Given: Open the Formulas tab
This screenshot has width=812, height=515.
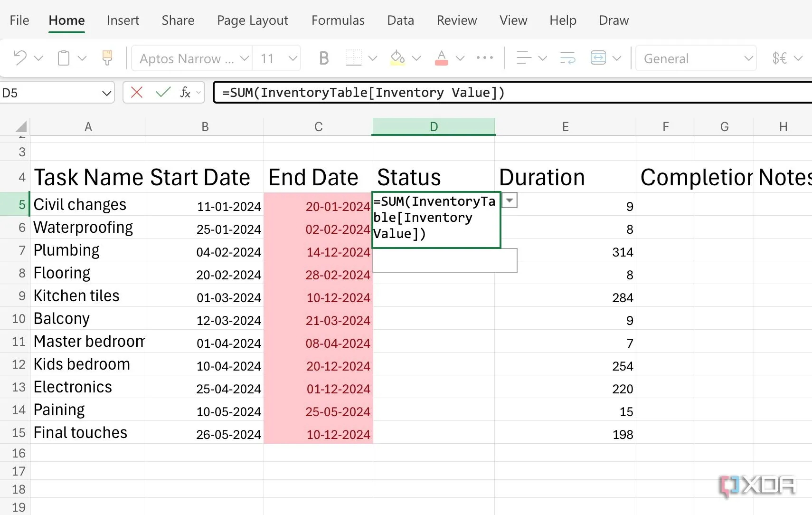Looking at the screenshot, I should pyautogui.click(x=338, y=20).
